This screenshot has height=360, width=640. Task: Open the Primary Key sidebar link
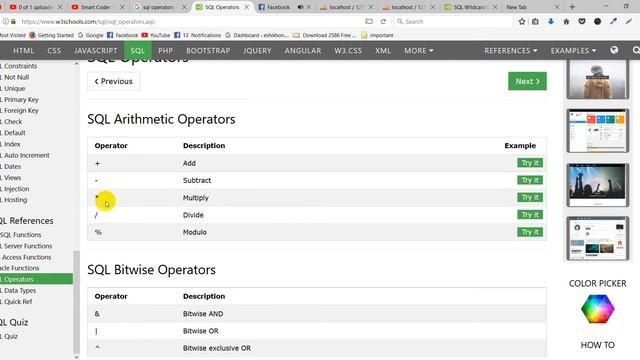tap(20, 100)
